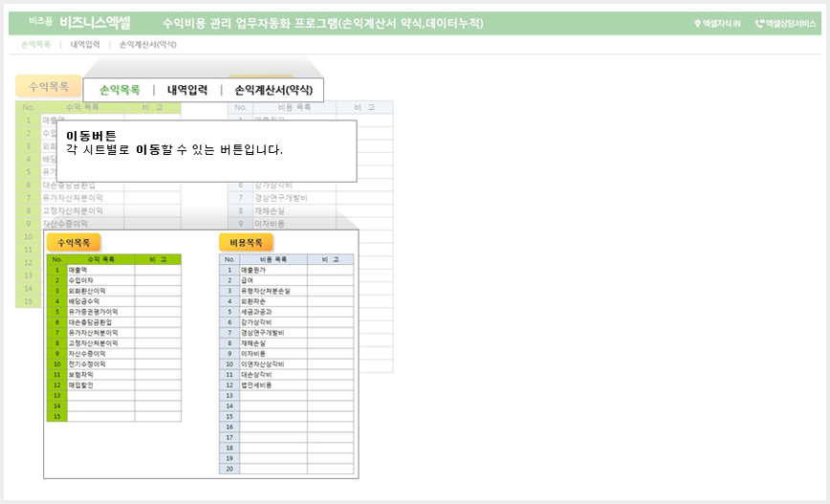Screen dimensions: 830x504
Task: Click the faded 수익목록 button in the background sheet
Action: pyautogui.click(x=48, y=86)
